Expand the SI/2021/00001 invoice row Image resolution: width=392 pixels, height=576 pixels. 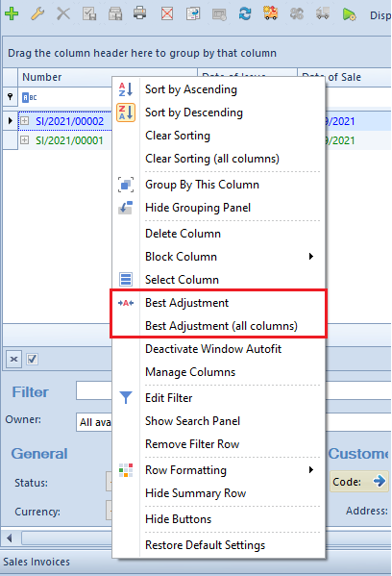coord(25,140)
